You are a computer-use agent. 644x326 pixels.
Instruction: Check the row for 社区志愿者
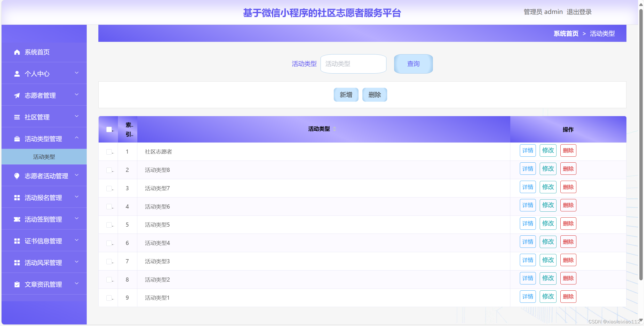point(109,152)
